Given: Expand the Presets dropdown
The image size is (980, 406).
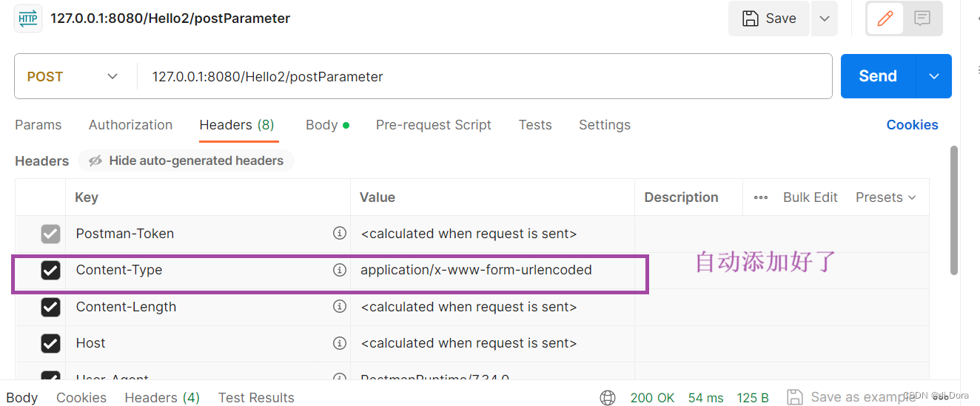Looking at the screenshot, I should pos(886,197).
